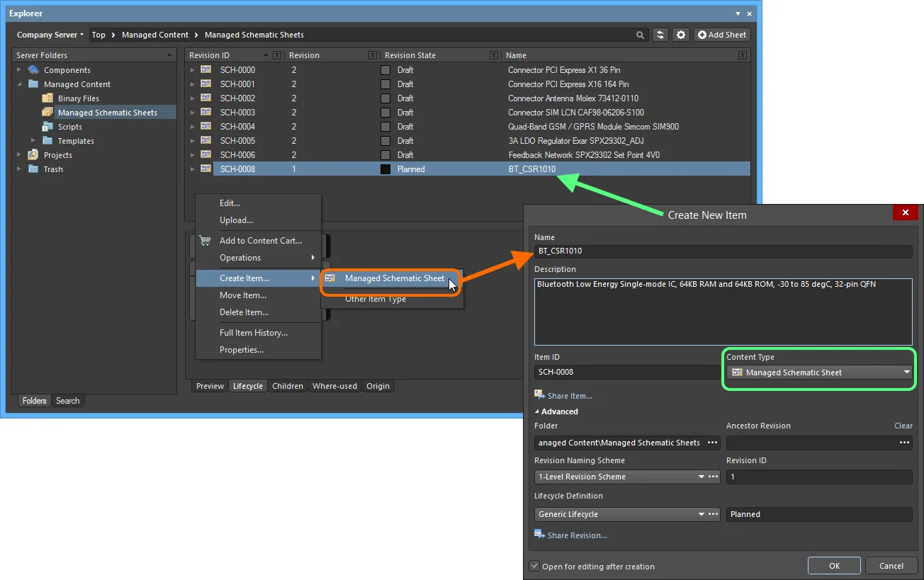This screenshot has width=924, height=580.
Task: Switch to the Origin tab
Action: [378, 386]
